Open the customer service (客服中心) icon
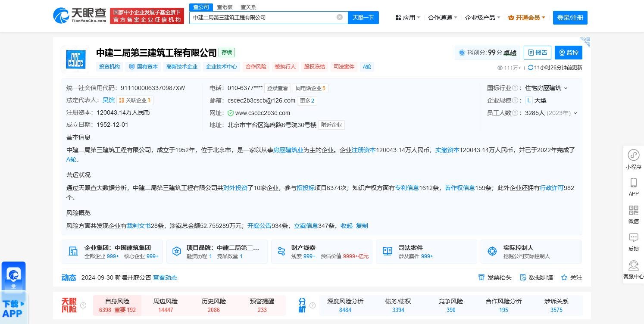Viewport: 644px width, 324px height. tap(633, 265)
